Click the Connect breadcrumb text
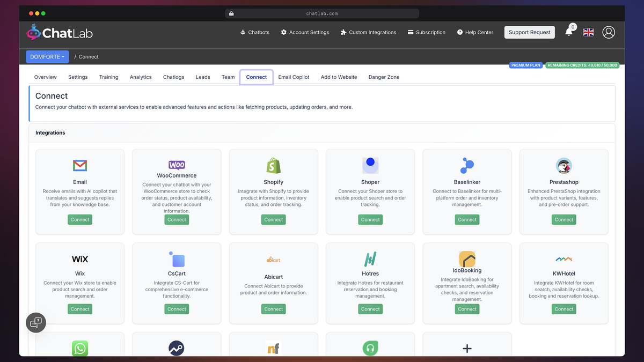Viewport: 644px width, 362px height. click(89, 57)
